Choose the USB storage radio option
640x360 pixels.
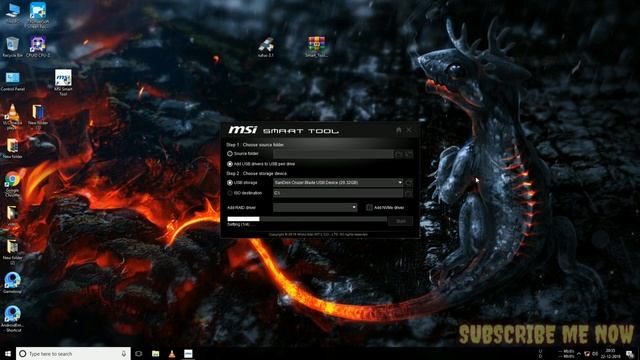tap(230, 182)
